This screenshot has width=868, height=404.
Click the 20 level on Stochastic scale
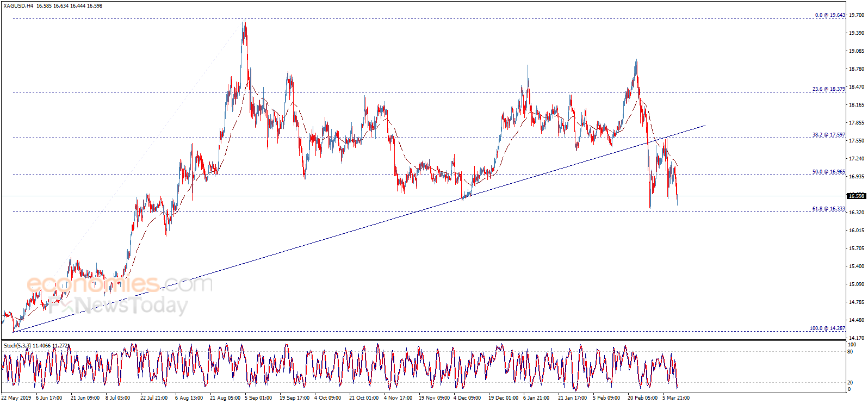(851, 383)
